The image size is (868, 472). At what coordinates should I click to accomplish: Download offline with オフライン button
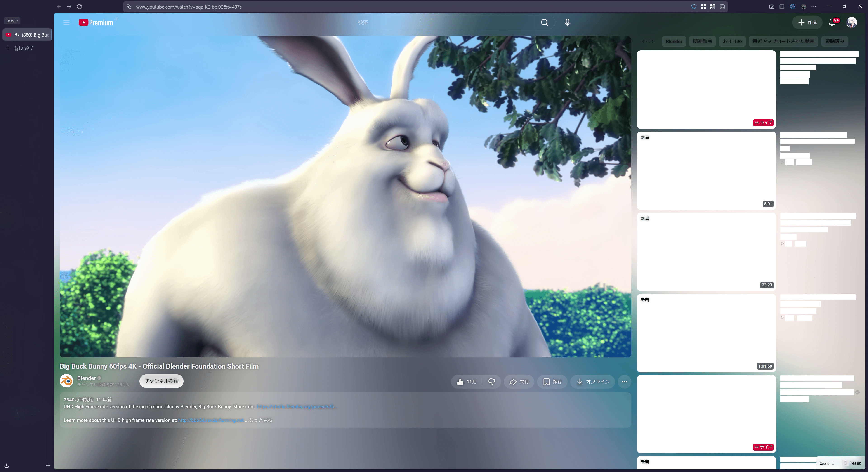[593, 381]
